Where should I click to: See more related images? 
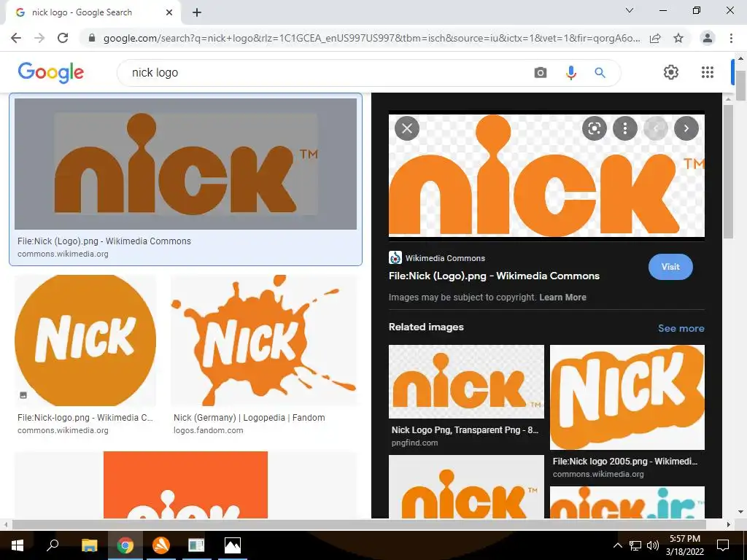coord(681,328)
